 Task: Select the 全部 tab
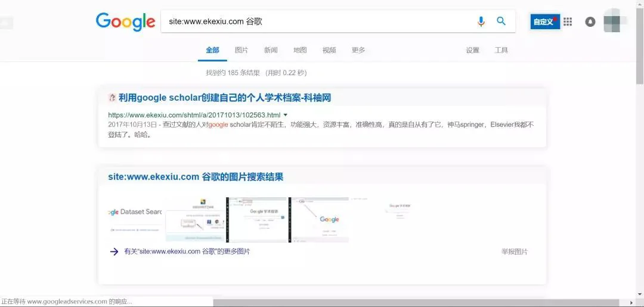[x=212, y=50]
